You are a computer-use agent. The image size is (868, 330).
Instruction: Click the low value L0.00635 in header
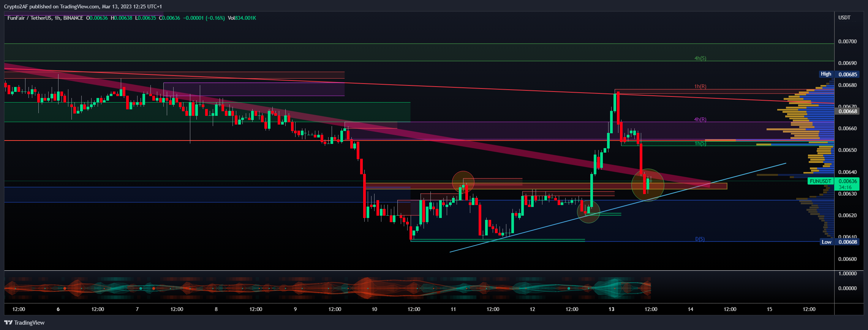(x=145, y=18)
